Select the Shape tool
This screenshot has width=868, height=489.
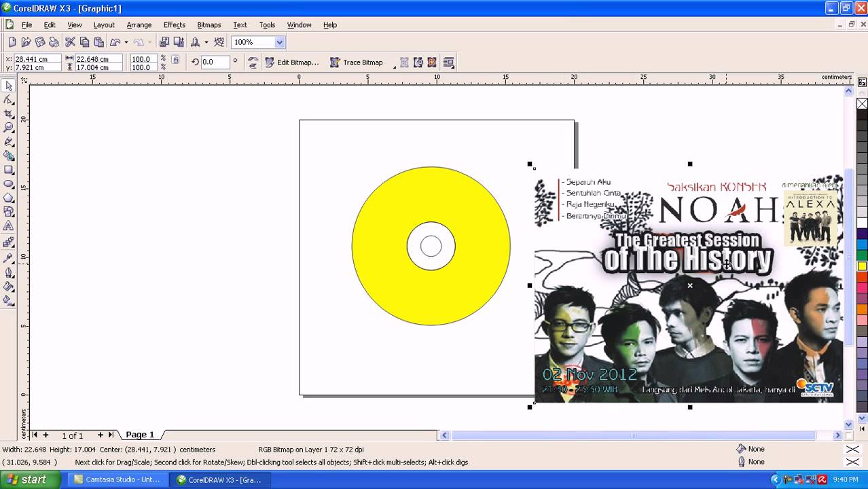(9, 100)
